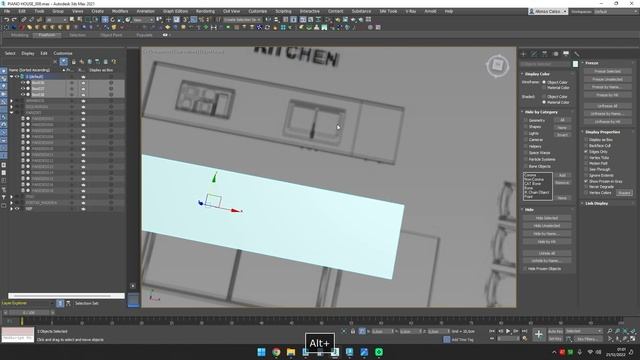Toggle Hide Frozen Objects checkbox
Image resolution: width=640 pixels, height=360 pixels.
point(525,269)
